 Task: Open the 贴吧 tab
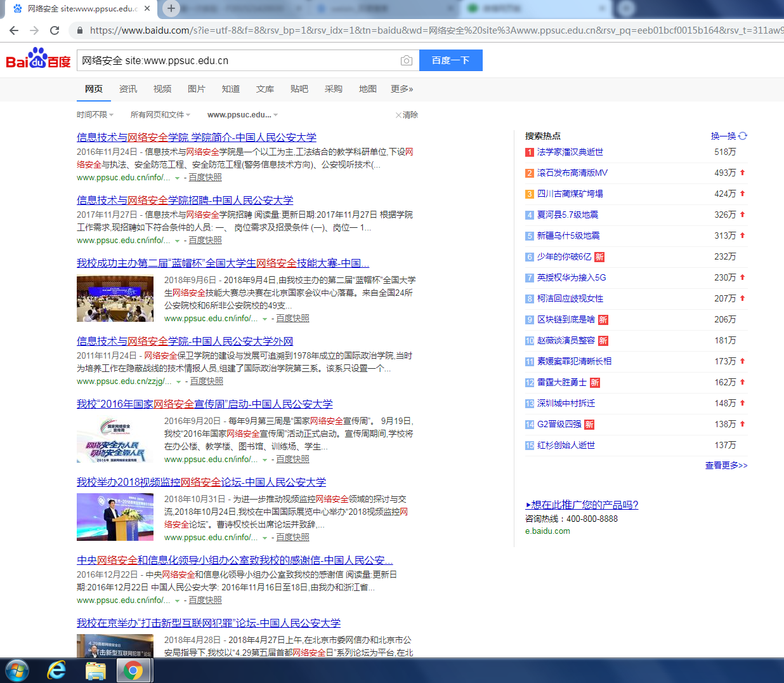(299, 89)
